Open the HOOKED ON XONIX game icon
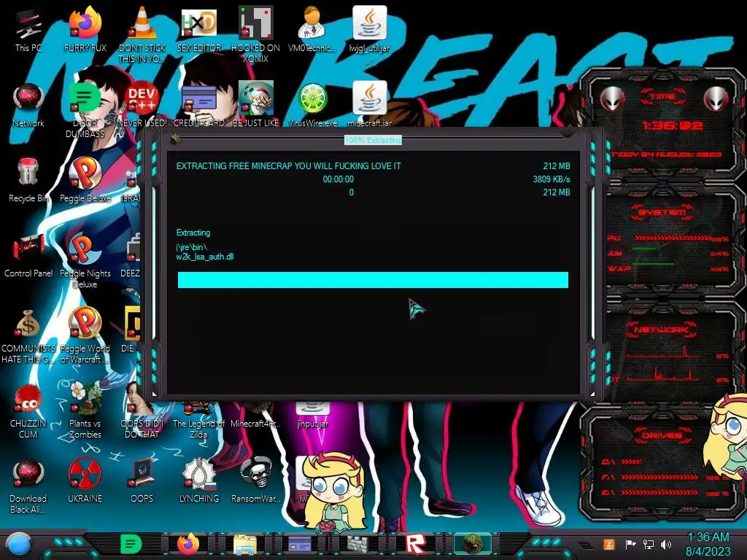This screenshot has height=560, width=747. pyautogui.click(x=255, y=34)
